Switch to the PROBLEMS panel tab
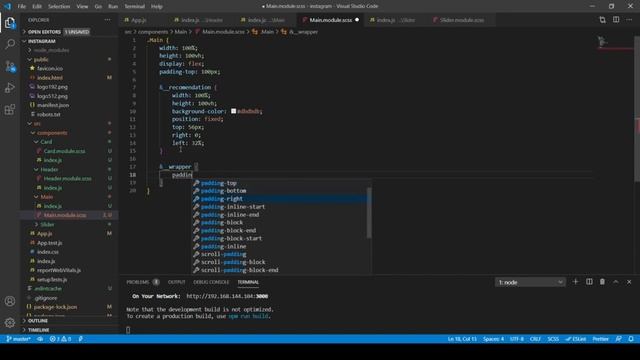 point(138,282)
